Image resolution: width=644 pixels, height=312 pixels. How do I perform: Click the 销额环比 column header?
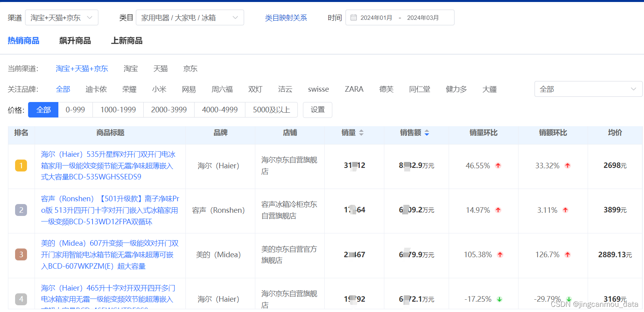pyautogui.click(x=553, y=133)
